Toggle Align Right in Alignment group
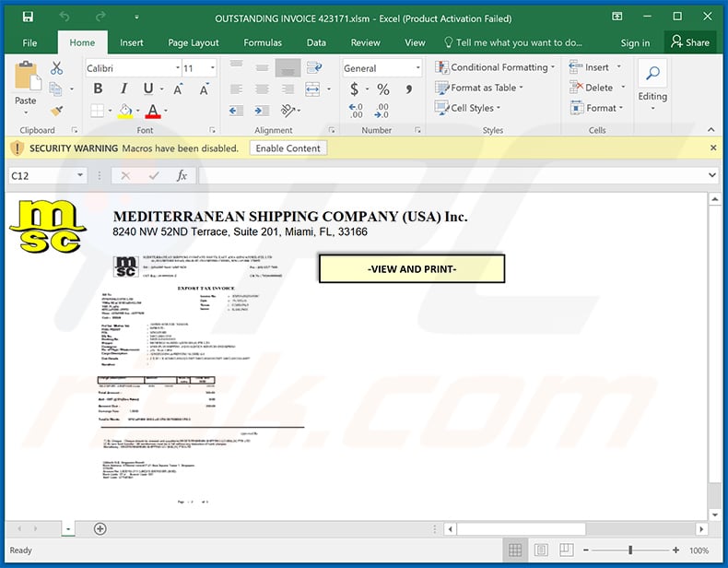Screen dimensions: 728x568 click(x=288, y=89)
